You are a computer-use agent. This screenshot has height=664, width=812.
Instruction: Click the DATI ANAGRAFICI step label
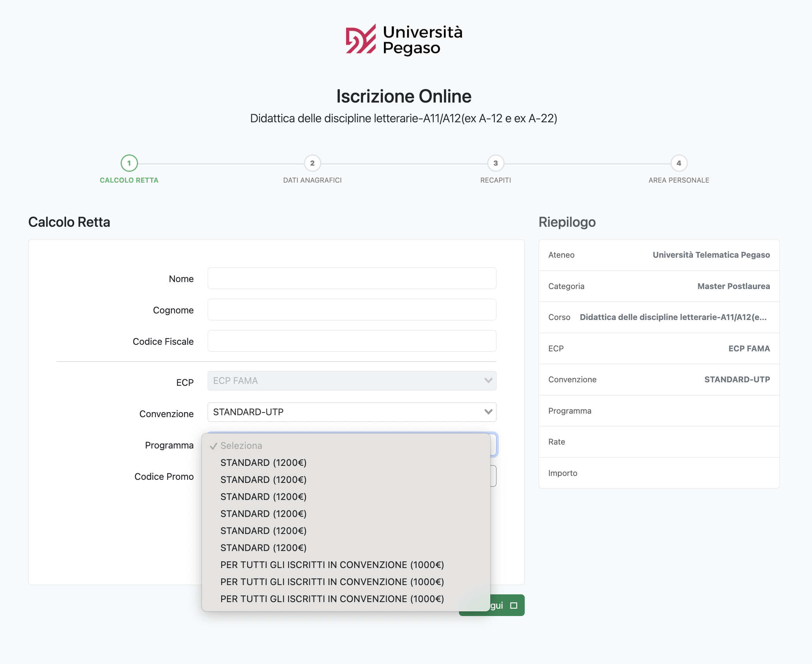click(x=312, y=180)
